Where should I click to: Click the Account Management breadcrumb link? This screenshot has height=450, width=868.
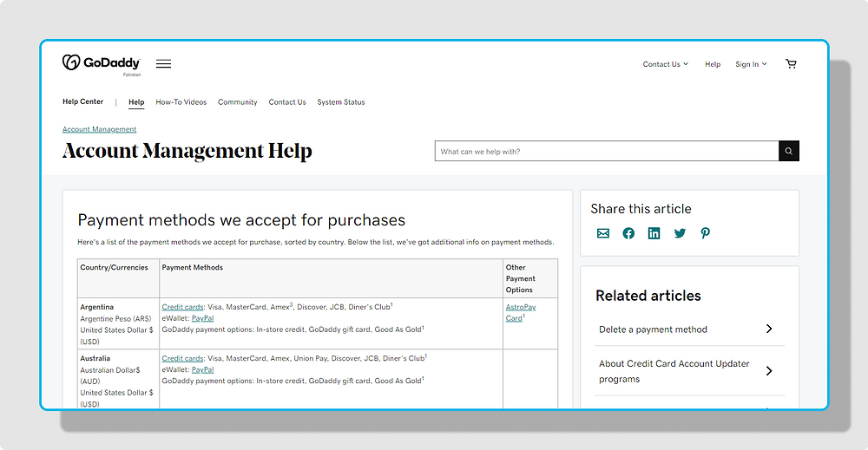[x=99, y=129]
